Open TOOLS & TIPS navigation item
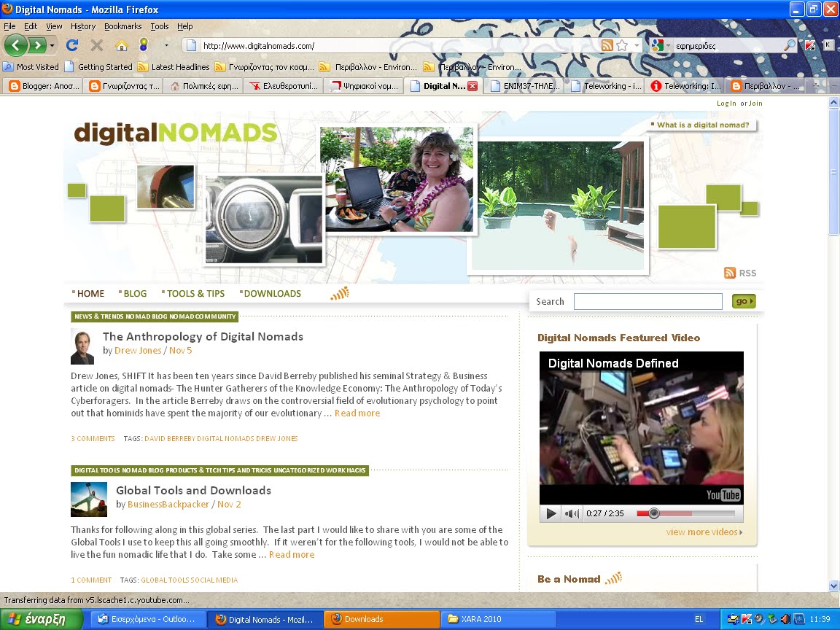The image size is (840, 630). coord(195,294)
